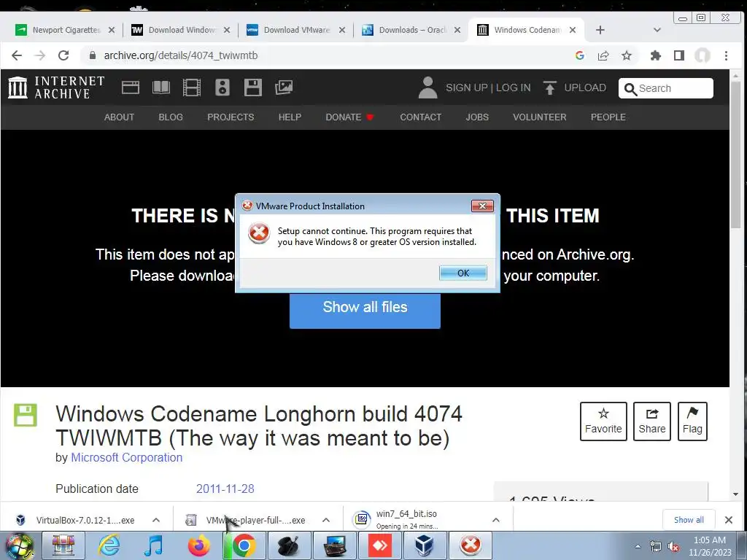Click the share page icon in address bar
747x560 pixels.
click(x=603, y=55)
